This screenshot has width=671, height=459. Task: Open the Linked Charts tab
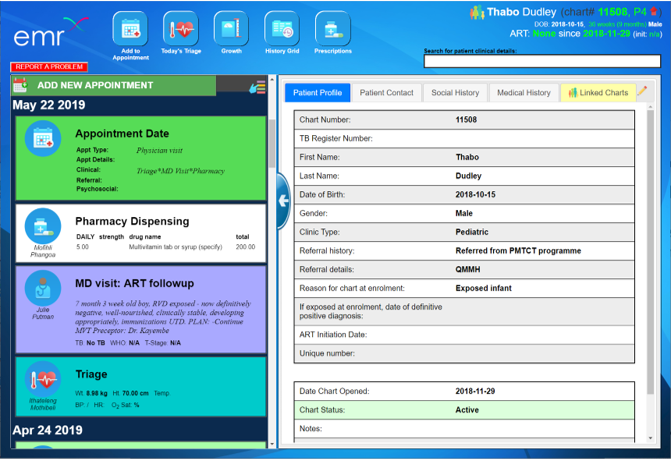click(x=598, y=93)
